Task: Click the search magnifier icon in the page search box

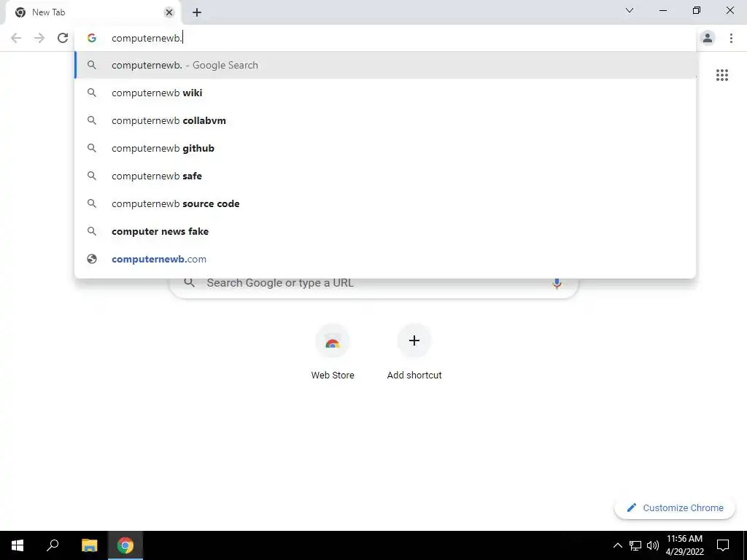Action: click(189, 283)
